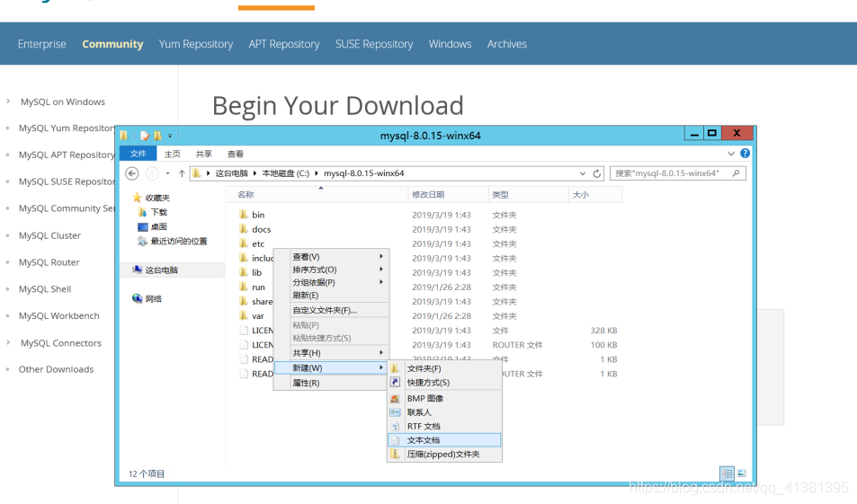The height and width of the screenshot is (504, 857).
Task: Sort by Size (大小) column
Action: (x=595, y=195)
